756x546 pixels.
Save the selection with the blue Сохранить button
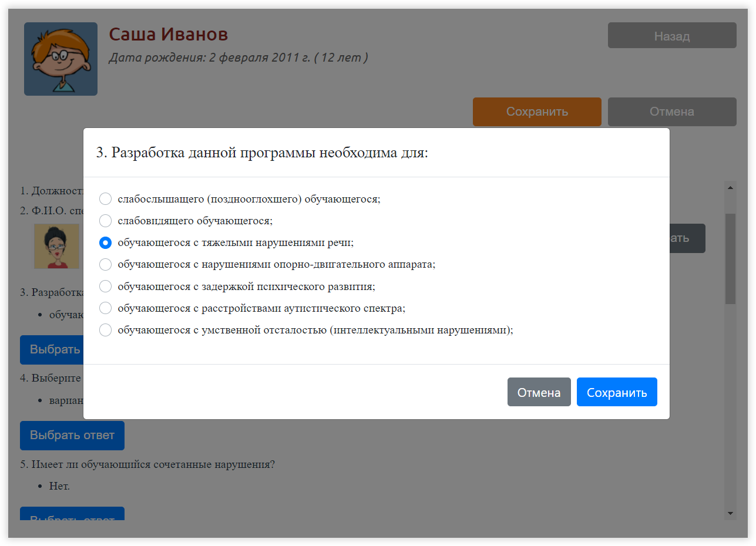tap(616, 392)
